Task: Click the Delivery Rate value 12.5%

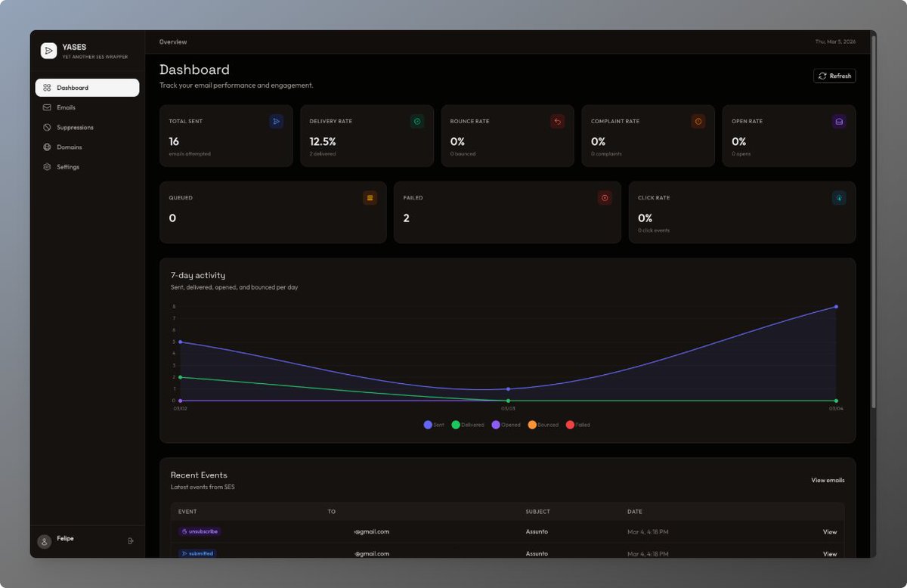Action: (x=323, y=141)
